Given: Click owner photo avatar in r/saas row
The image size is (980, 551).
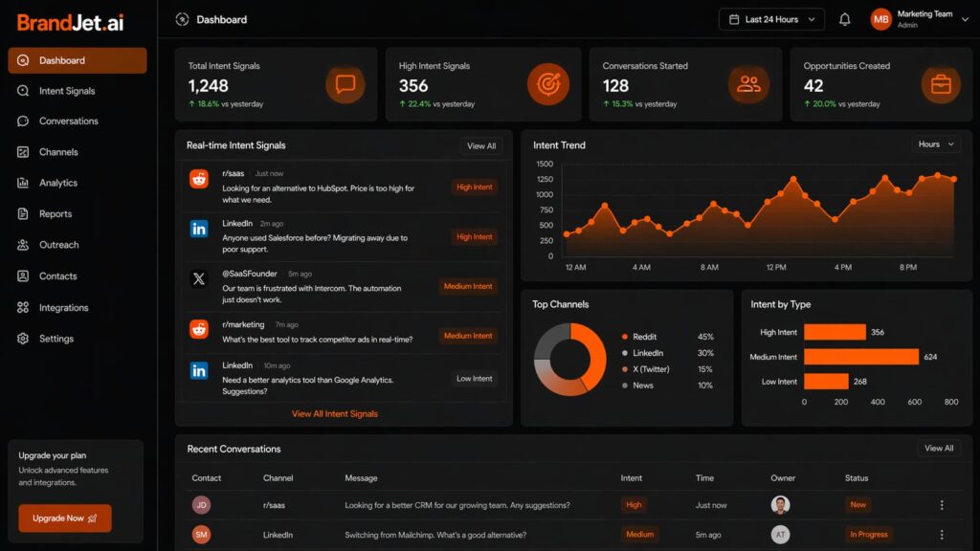Looking at the screenshot, I should [x=780, y=505].
